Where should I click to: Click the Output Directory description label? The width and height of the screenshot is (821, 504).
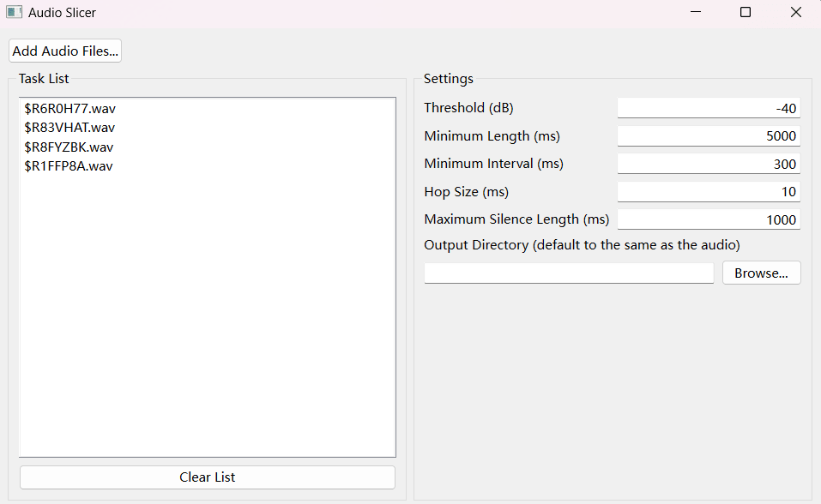click(x=582, y=245)
